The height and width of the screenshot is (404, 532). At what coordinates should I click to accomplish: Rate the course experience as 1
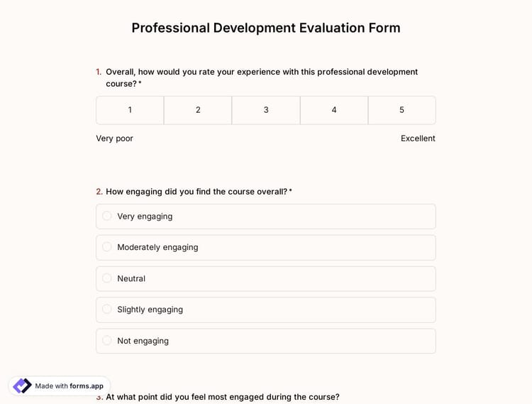130,110
